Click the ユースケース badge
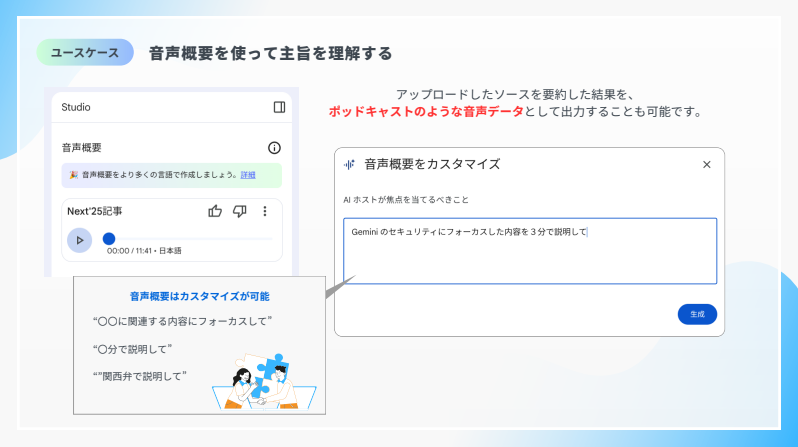 [85, 52]
